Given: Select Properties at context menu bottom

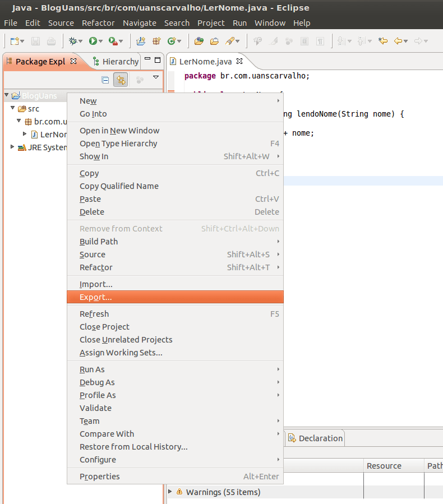Looking at the screenshot, I should 175,477.
